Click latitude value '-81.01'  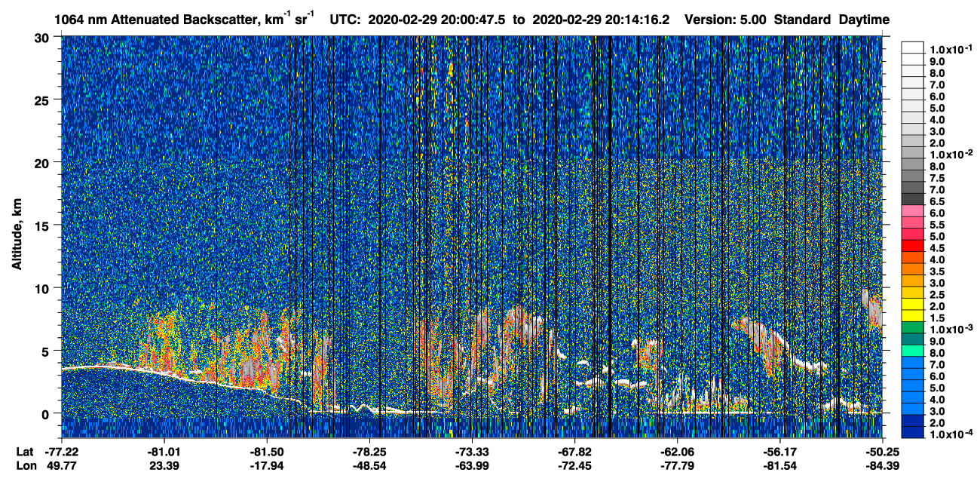[x=164, y=451]
